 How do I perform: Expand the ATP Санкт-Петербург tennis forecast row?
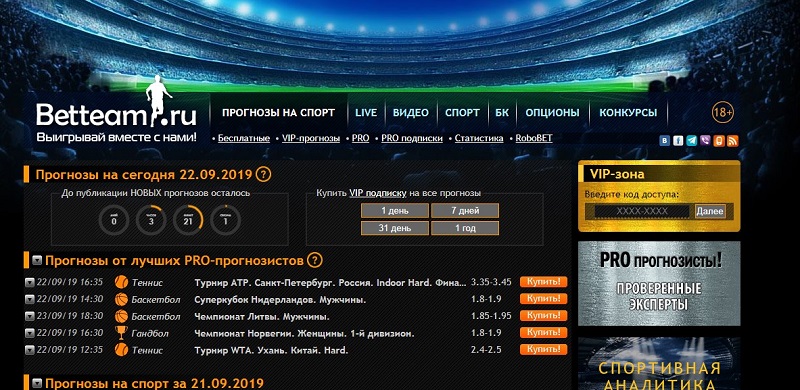30,282
